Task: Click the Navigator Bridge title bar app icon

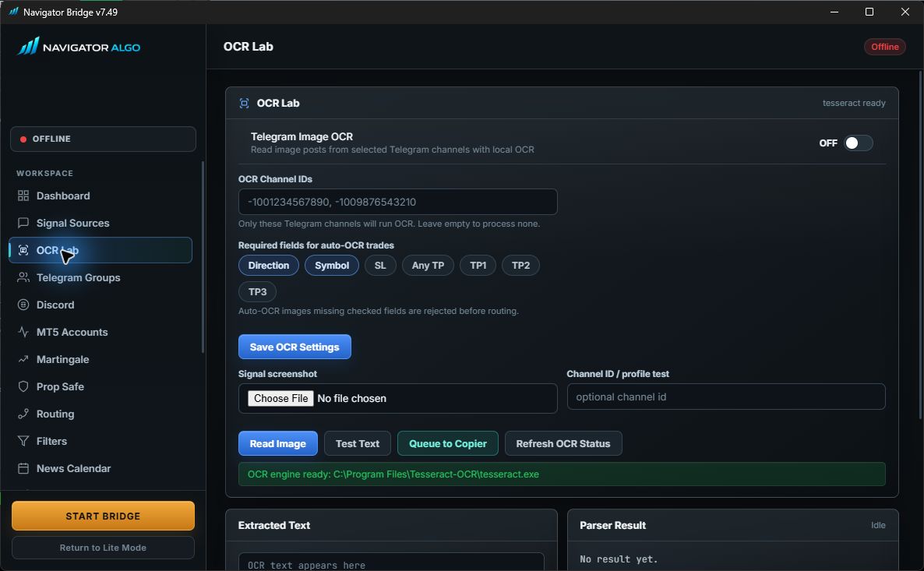Action: pyautogui.click(x=13, y=12)
